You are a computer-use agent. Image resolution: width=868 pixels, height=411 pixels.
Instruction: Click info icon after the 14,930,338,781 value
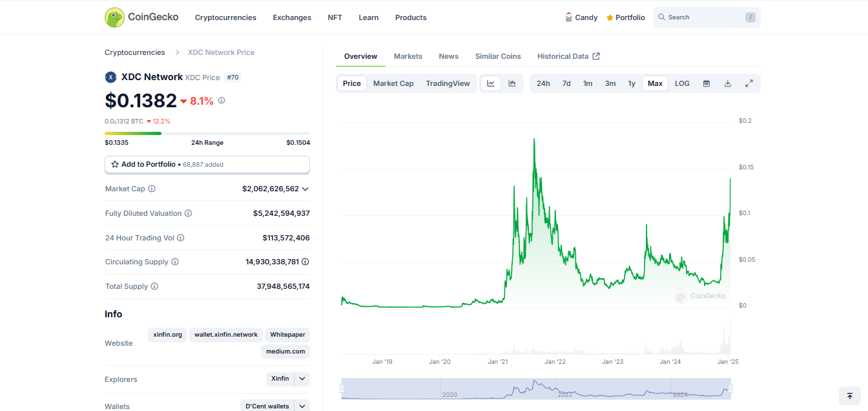[x=305, y=262]
